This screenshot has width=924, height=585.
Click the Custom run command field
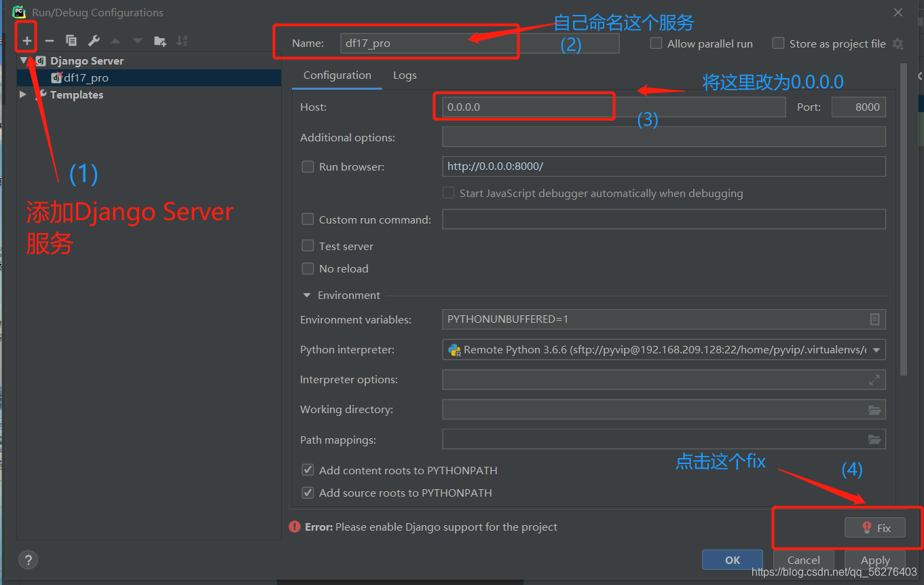click(x=664, y=219)
